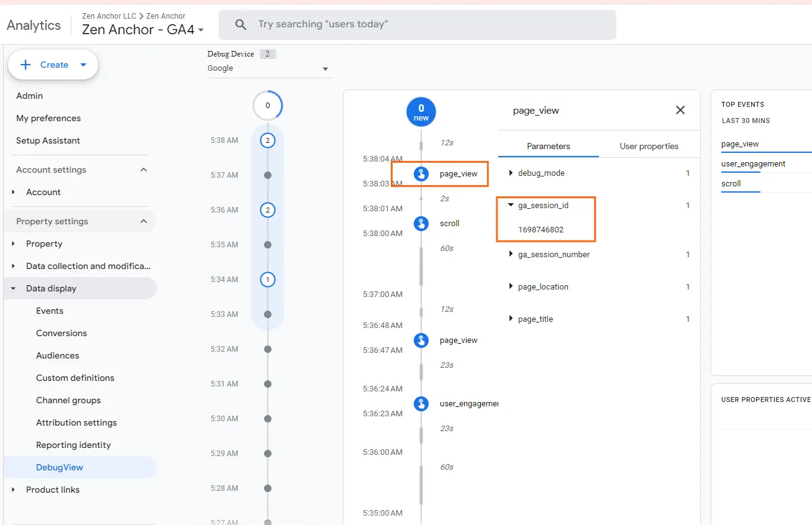The width and height of the screenshot is (812, 525).
Task: Click the search magnifier icon
Action: click(x=240, y=25)
